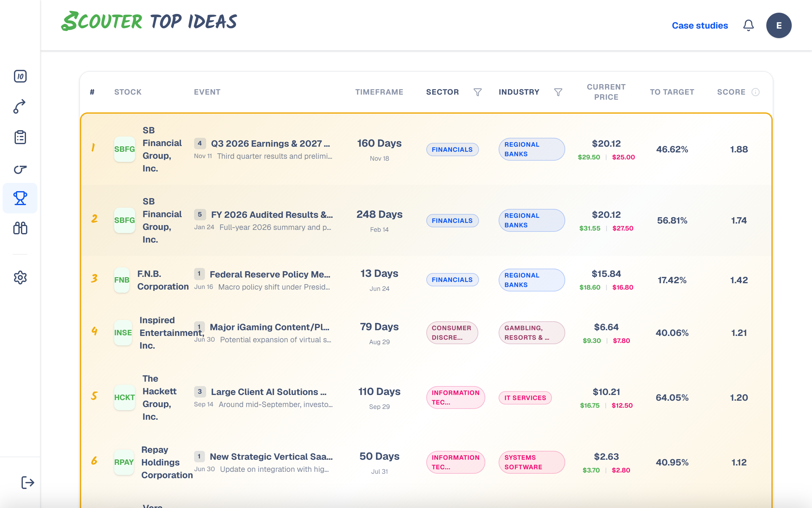The width and height of the screenshot is (812, 508).
Task: Click the HCKT ticker badge
Action: (124, 398)
